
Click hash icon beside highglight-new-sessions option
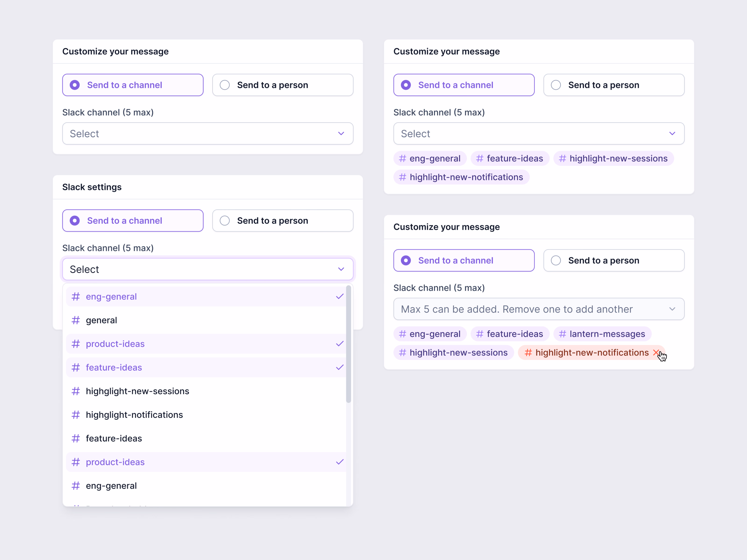coord(76,391)
